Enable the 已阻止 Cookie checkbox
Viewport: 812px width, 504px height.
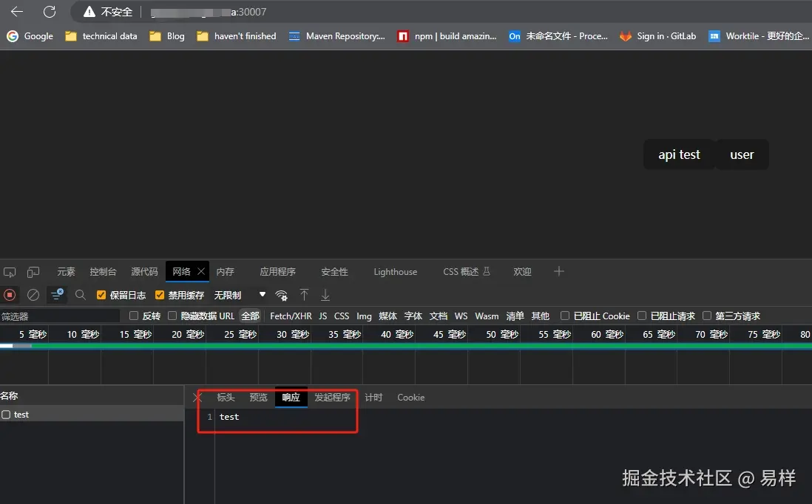[x=565, y=316]
